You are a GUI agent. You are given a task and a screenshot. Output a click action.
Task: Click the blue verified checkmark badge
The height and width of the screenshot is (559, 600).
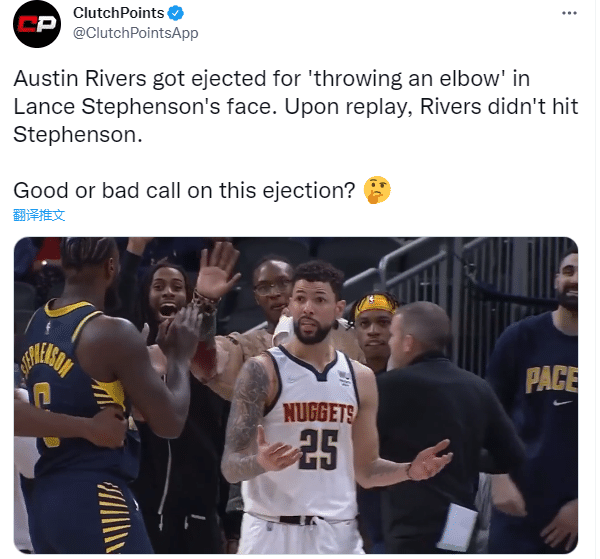tap(176, 13)
